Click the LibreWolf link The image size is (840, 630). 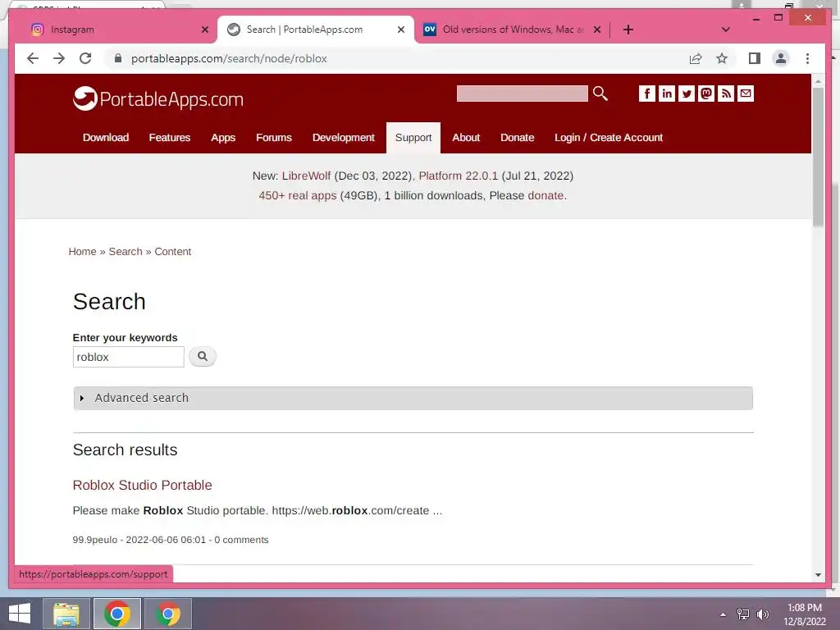click(x=307, y=176)
